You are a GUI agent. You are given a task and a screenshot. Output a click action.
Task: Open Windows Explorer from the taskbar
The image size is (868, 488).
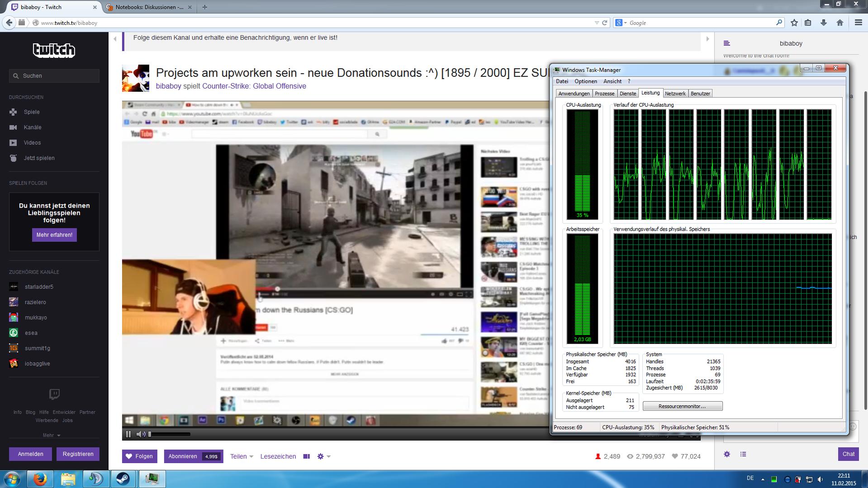tap(68, 479)
